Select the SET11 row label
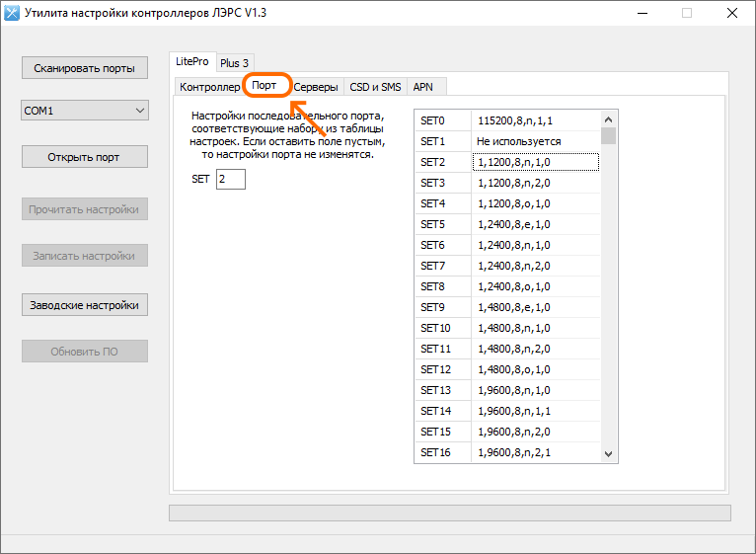756x554 pixels. (442, 349)
